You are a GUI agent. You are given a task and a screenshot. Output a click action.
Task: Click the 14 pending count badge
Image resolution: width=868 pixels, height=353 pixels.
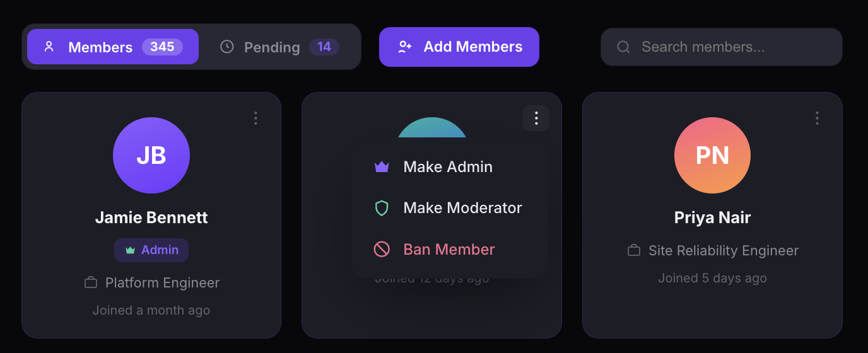(x=324, y=47)
